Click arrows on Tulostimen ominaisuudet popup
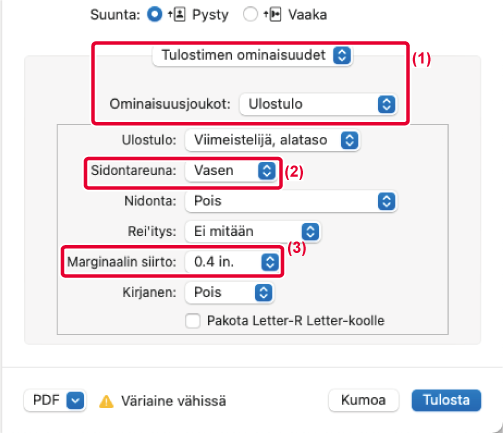503x433 pixels. pos(342,55)
